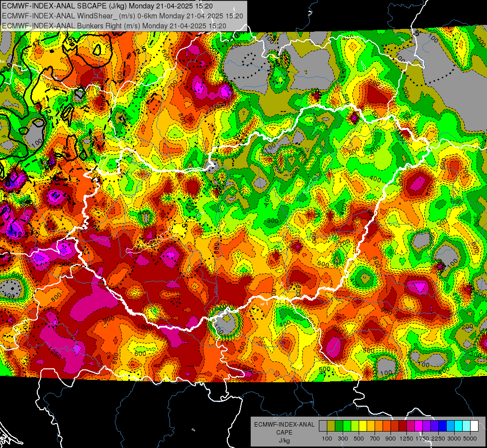Click the legend title ECMWF-INDEX-ANAL
The image size is (487, 448).
pyautogui.click(x=284, y=425)
